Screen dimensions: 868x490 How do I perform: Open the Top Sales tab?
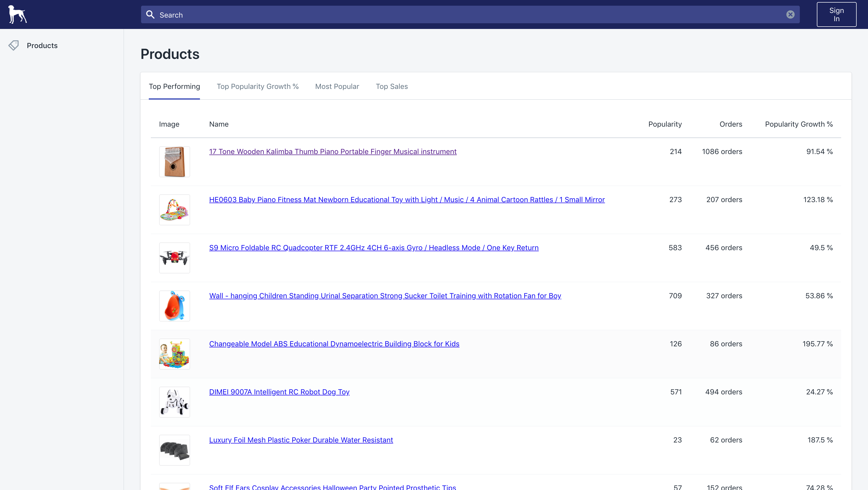392,86
